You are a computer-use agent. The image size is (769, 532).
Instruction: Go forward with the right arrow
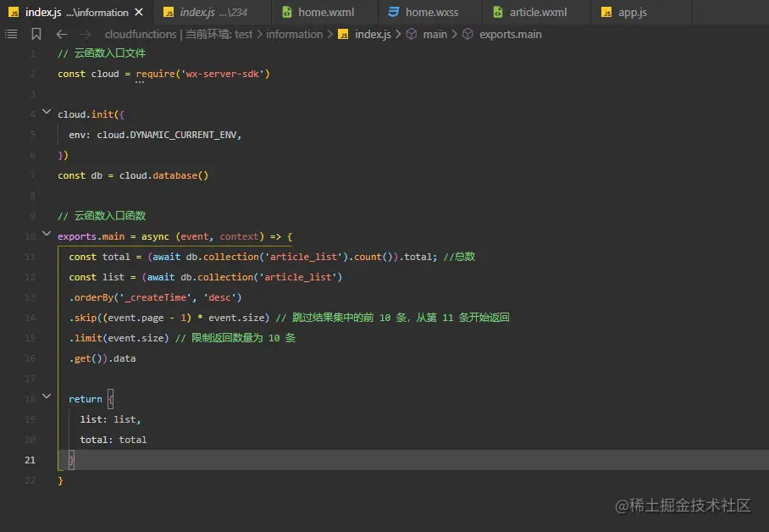pos(86,34)
